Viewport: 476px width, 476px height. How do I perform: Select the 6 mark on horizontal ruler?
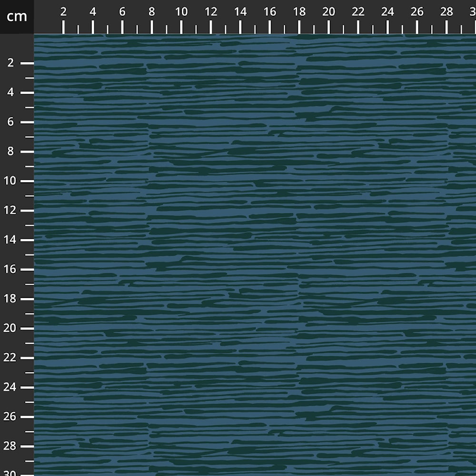tap(122, 12)
